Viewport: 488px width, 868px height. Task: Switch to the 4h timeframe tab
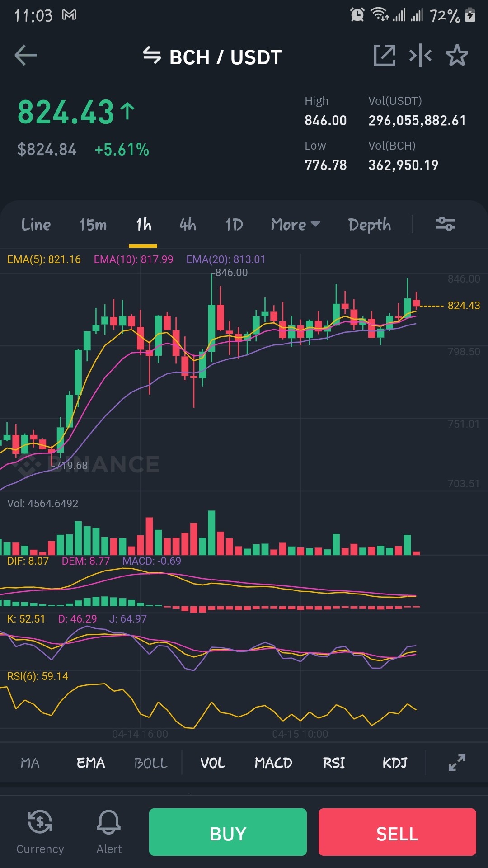[188, 224]
